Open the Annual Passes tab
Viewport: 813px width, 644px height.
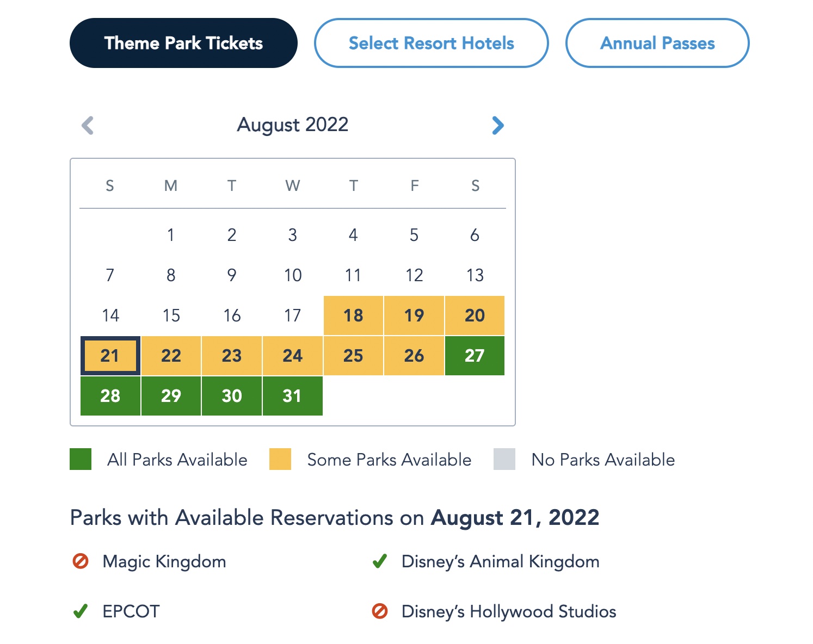coord(657,43)
